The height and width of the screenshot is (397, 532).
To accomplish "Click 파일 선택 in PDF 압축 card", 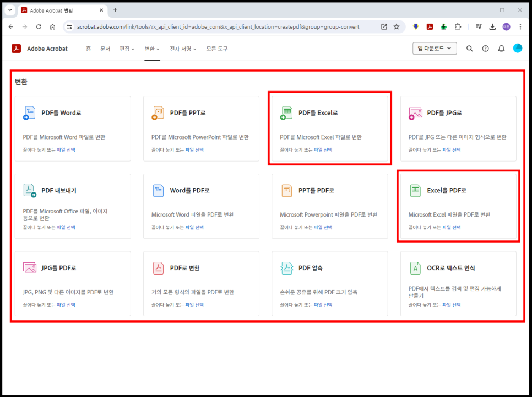I will [323, 304].
